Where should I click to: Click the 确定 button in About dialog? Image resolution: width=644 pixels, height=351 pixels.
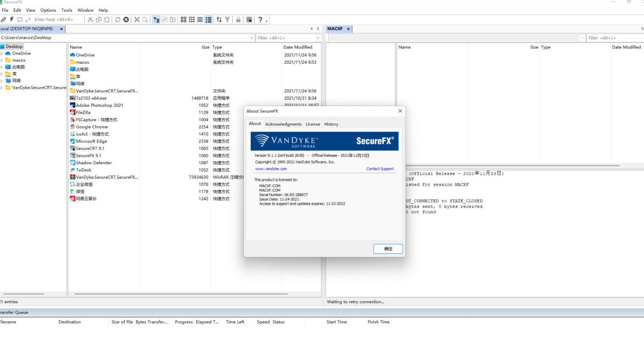tap(388, 249)
